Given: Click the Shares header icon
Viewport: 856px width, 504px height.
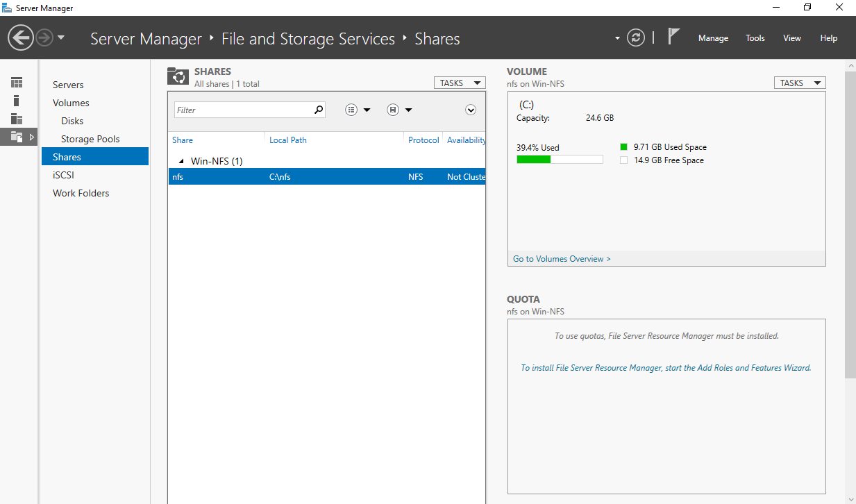Looking at the screenshot, I should click(x=178, y=76).
